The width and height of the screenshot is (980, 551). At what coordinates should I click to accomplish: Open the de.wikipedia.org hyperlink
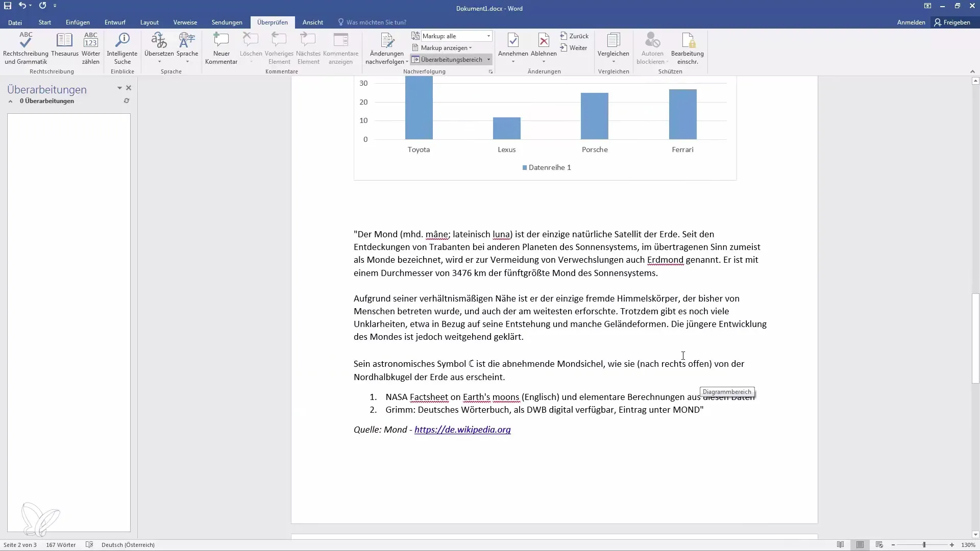point(462,430)
